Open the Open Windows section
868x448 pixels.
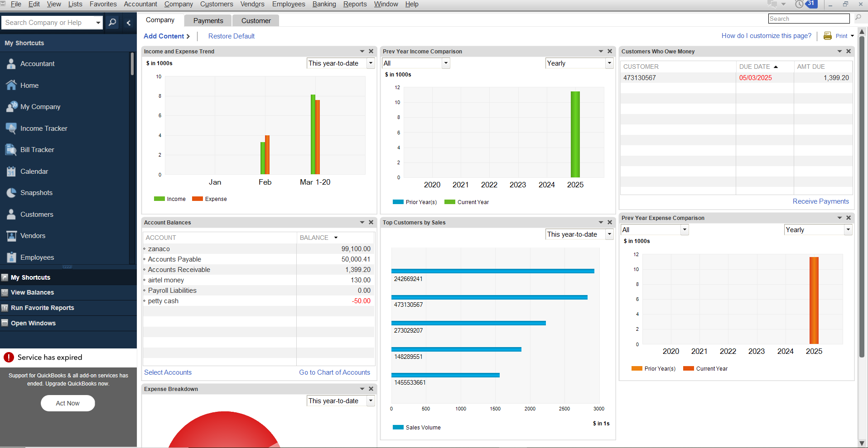point(68,323)
